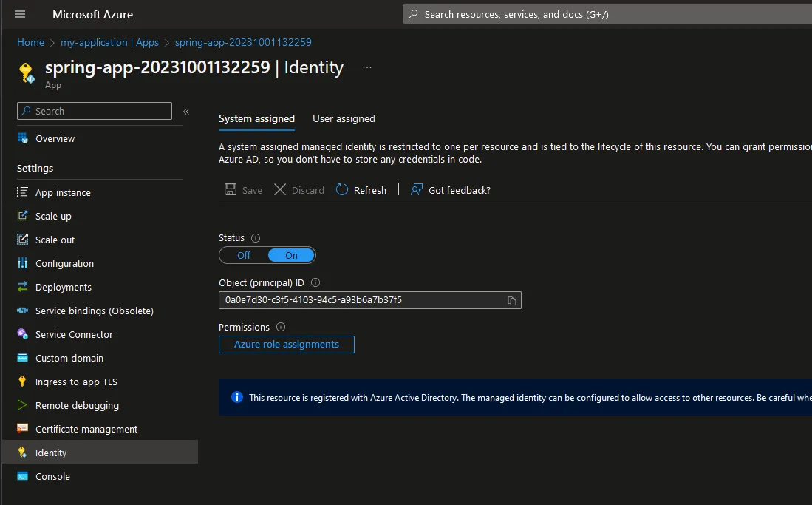Click the Discard button label

(x=308, y=190)
